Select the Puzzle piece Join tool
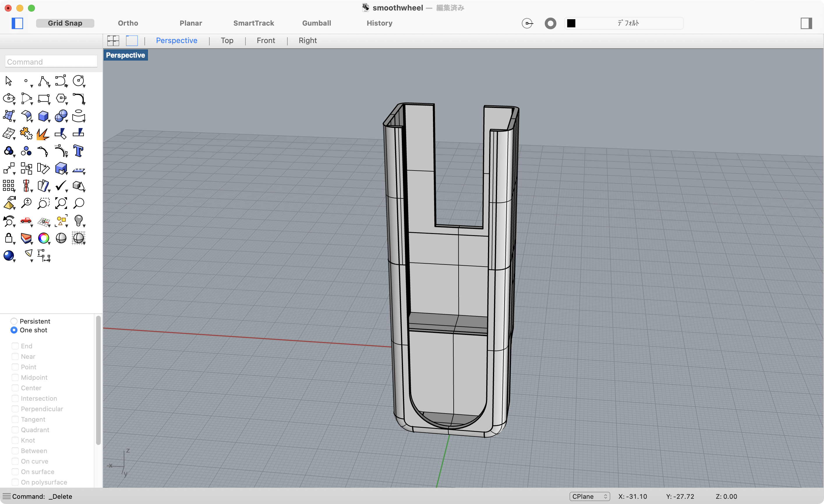The width and height of the screenshot is (824, 504). pyautogui.click(x=26, y=133)
